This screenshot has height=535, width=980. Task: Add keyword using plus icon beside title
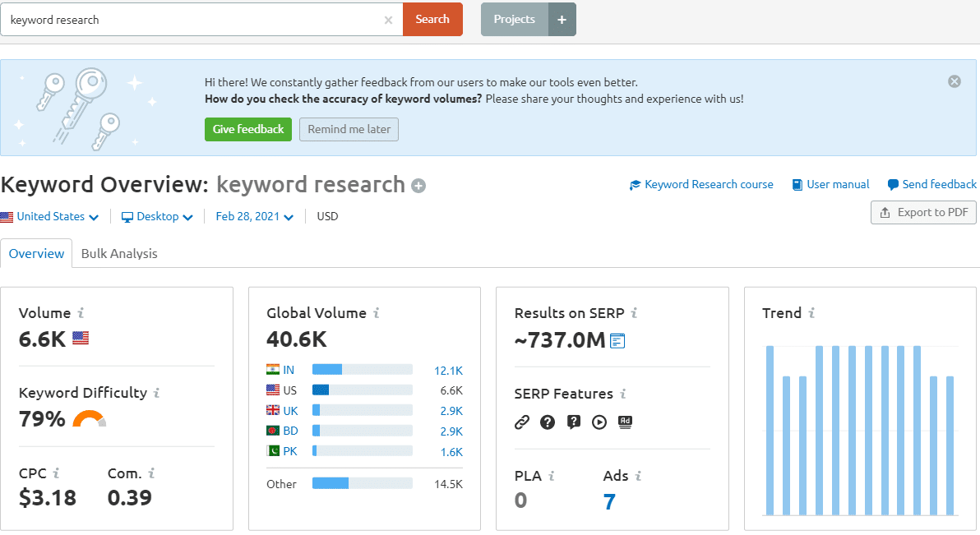pos(418,186)
